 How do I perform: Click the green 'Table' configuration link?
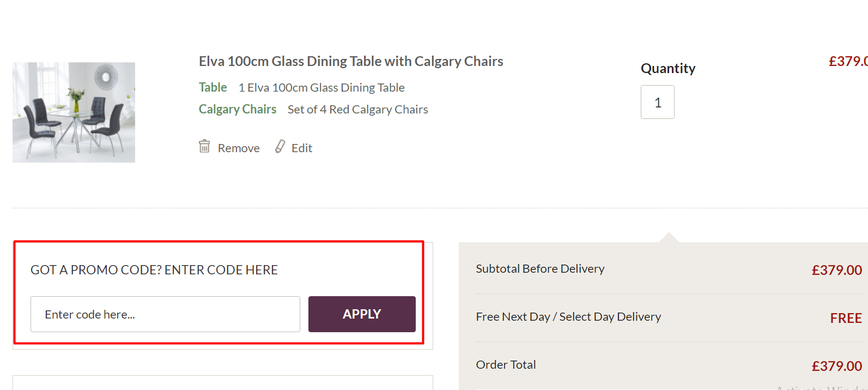[x=213, y=87]
